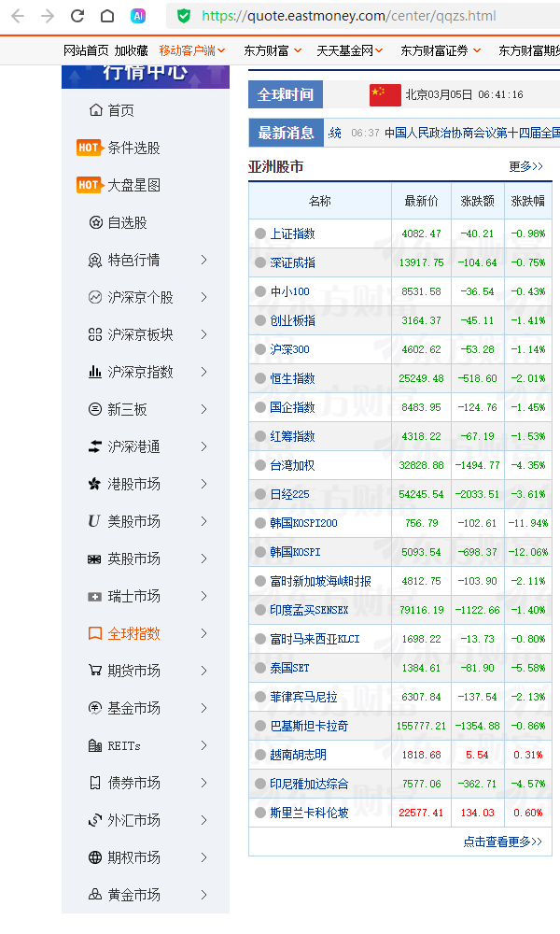
Task: Select 沪深港通 in the sidebar
Action: click(133, 446)
